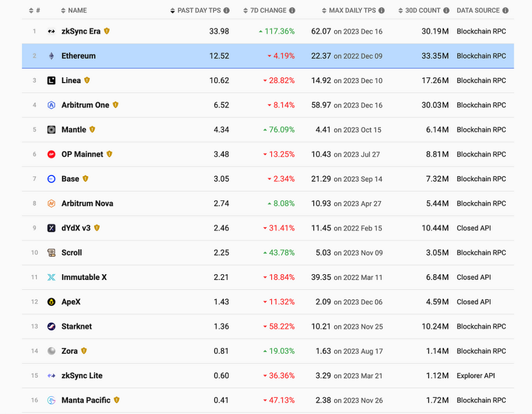Click the OP Mainnet red logo
Screen dimensions: 532x414
point(51,154)
